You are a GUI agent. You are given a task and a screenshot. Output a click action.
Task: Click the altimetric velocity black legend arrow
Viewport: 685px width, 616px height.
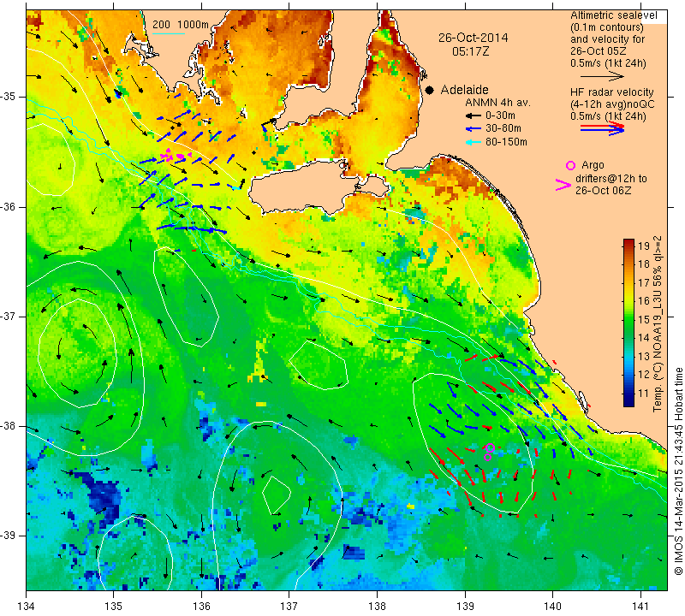click(602, 76)
